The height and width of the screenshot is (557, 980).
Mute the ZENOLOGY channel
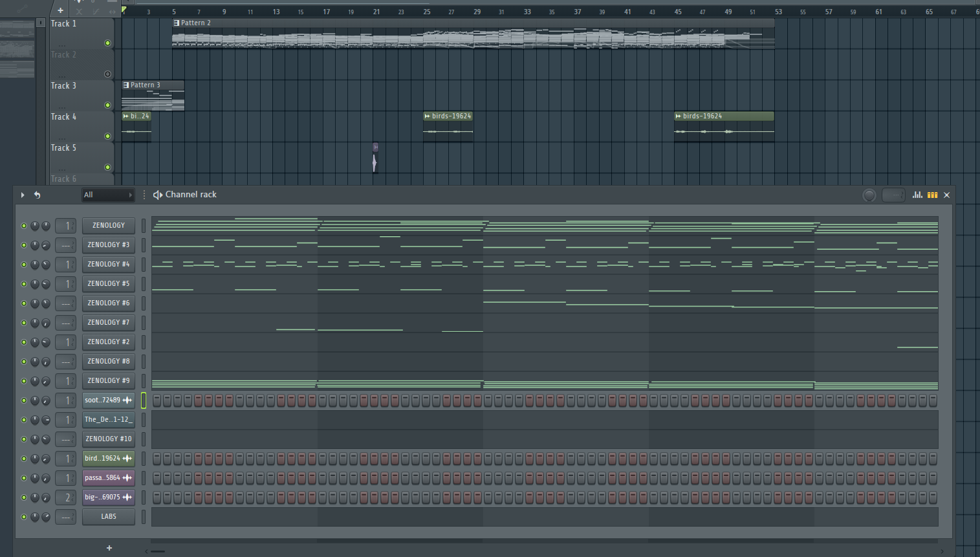tap(24, 226)
